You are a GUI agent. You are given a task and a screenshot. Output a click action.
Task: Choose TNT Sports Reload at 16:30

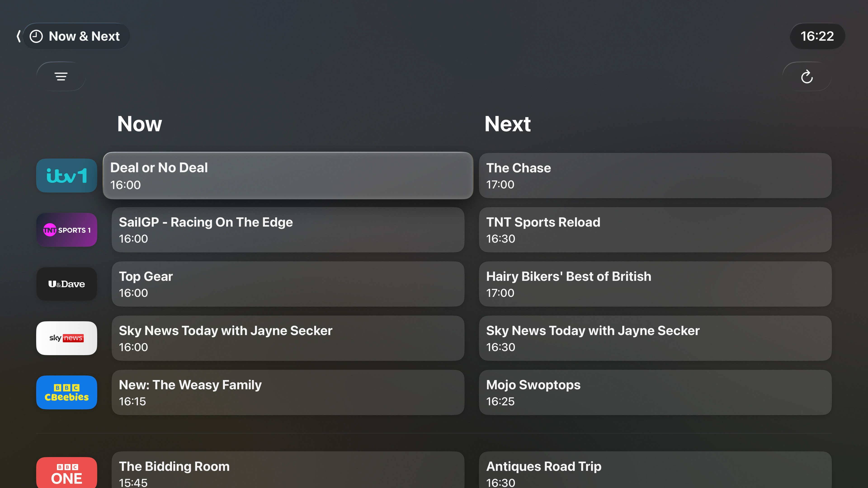pyautogui.click(x=655, y=230)
